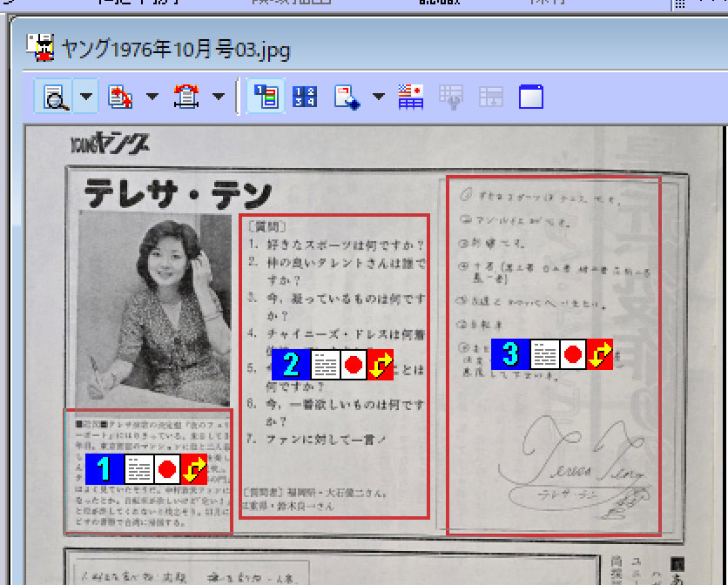Toggle text direction arrows on region 1
728x585 pixels.
(194, 469)
